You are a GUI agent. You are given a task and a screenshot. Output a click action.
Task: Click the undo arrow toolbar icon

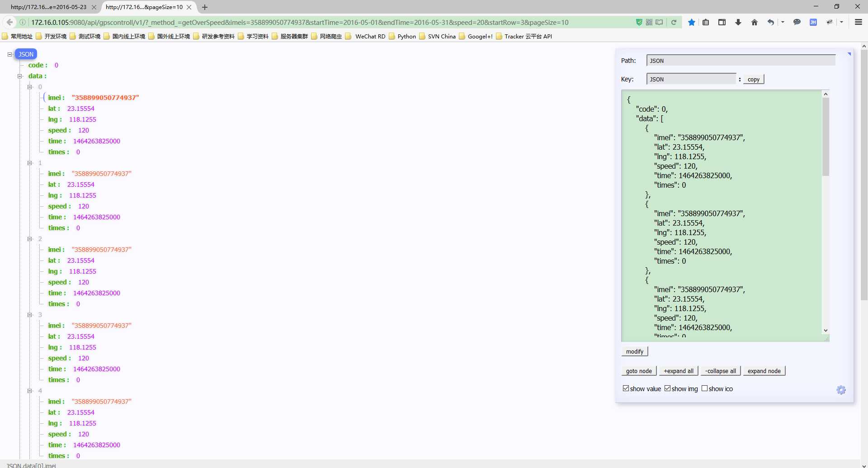771,22
